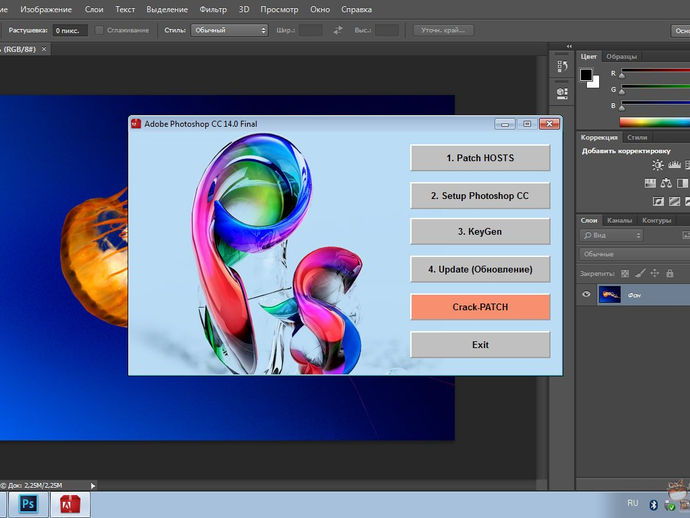Click Photoshop icon in Windows taskbar

point(28,503)
